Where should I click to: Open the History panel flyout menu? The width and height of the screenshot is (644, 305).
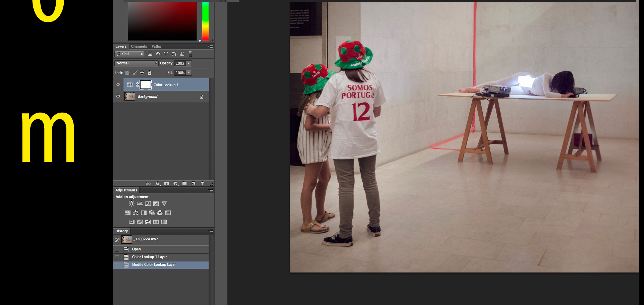[x=210, y=231]
